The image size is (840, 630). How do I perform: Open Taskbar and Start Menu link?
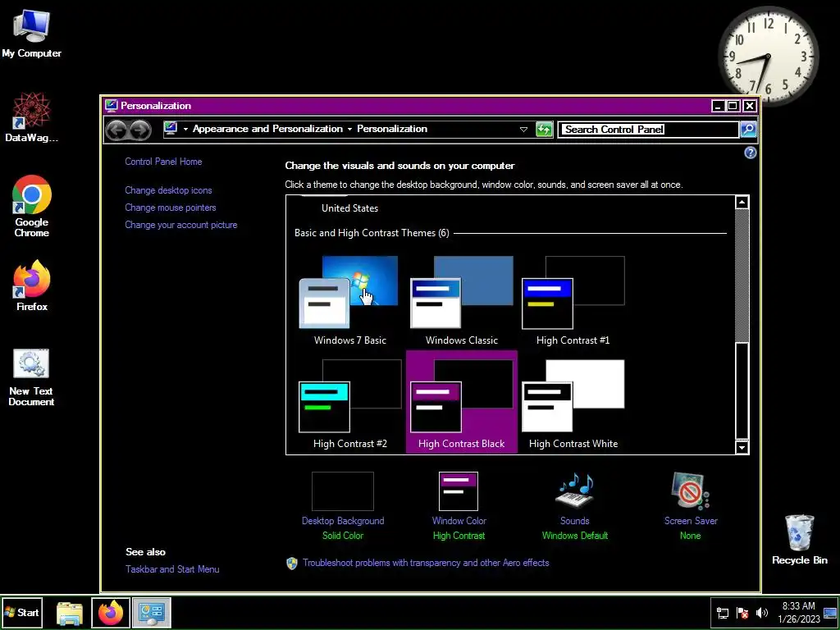click(172, 569)
